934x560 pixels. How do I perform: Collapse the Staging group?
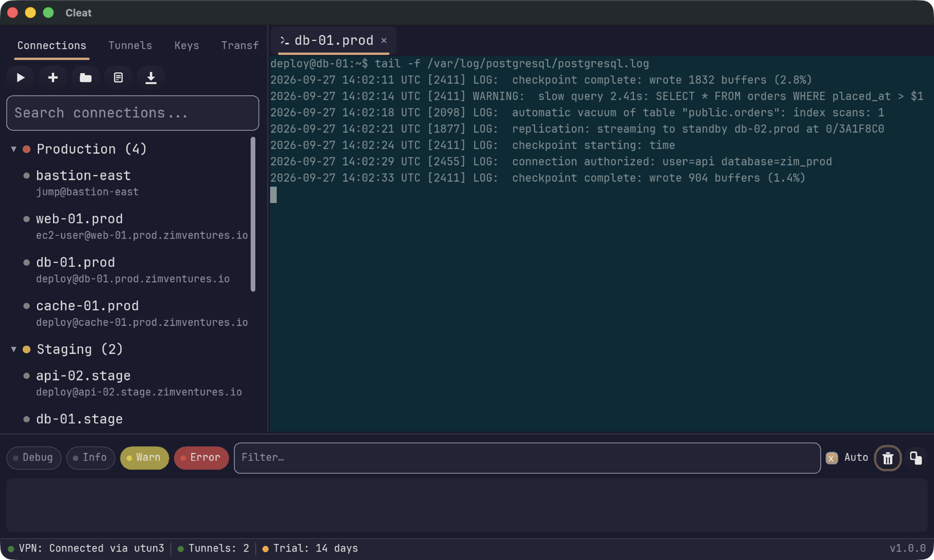(13, 349)
